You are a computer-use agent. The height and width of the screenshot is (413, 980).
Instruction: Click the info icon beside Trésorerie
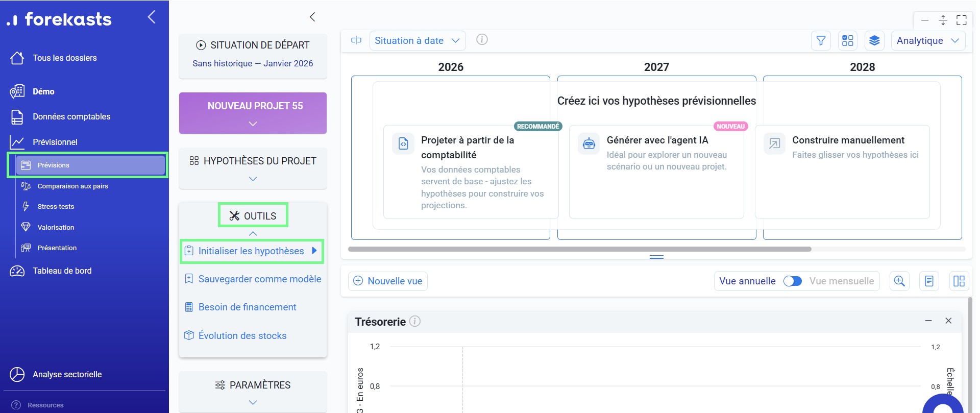coord(415,322)
